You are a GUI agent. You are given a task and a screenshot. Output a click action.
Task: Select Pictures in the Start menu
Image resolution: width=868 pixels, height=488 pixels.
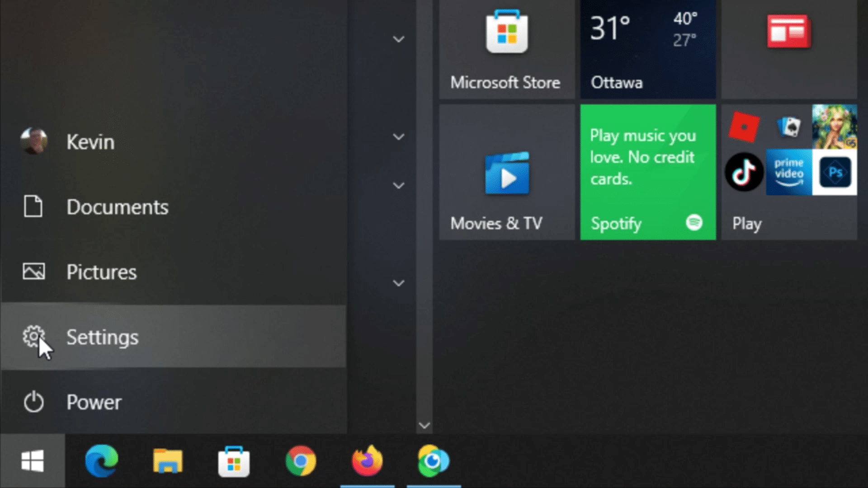(x=174, y=272)
